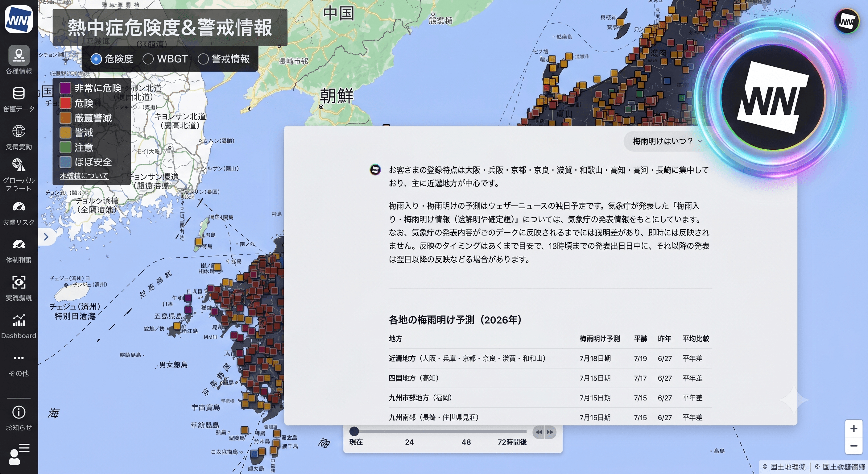Step timeline forward with fast-forward button
The image size is (868, 474).
(550, 432)
